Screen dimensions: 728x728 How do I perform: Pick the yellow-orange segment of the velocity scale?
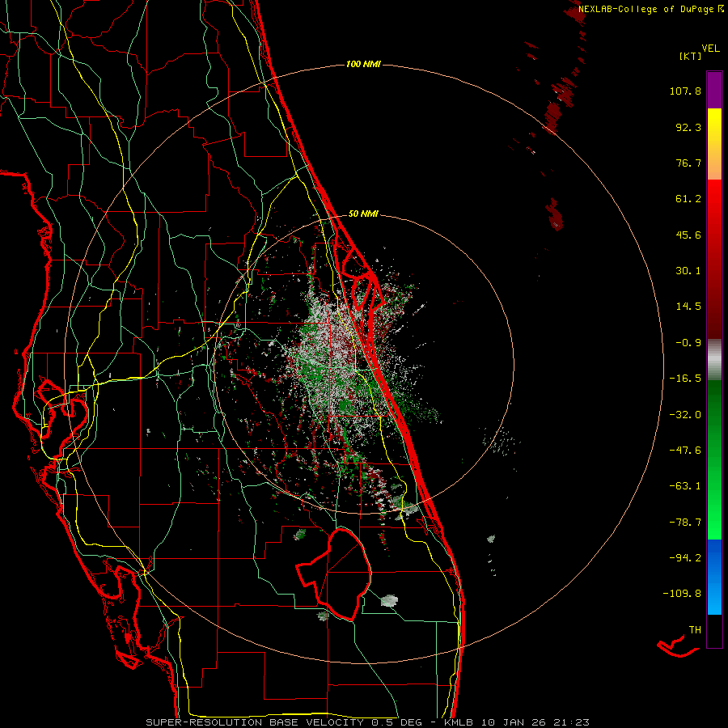(714, 144)
